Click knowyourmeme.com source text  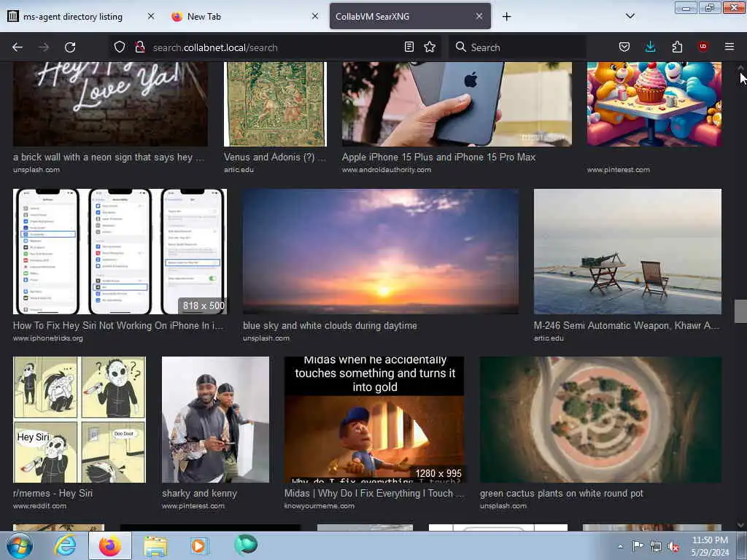coord(320,506)
